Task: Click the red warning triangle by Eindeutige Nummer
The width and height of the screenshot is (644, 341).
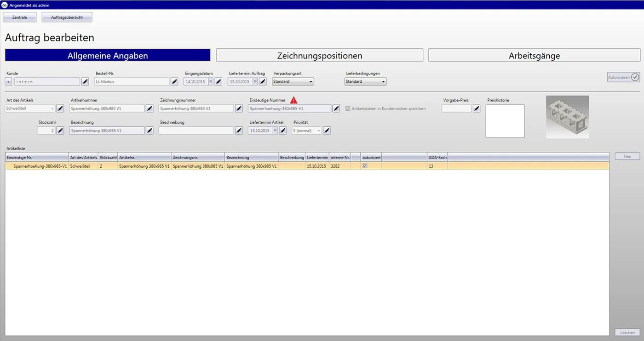Action: 293,100
